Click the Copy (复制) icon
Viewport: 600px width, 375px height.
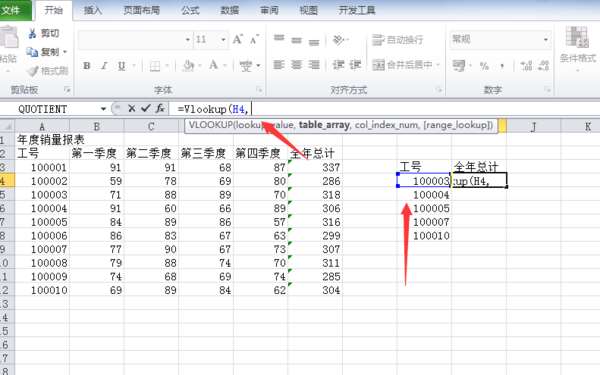(x=32, y=52)
